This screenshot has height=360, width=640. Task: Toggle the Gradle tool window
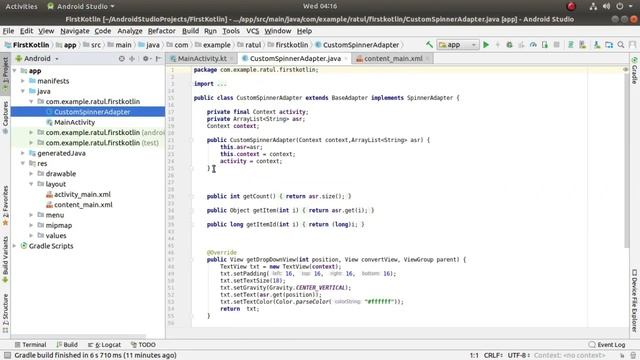coord(634,70)
